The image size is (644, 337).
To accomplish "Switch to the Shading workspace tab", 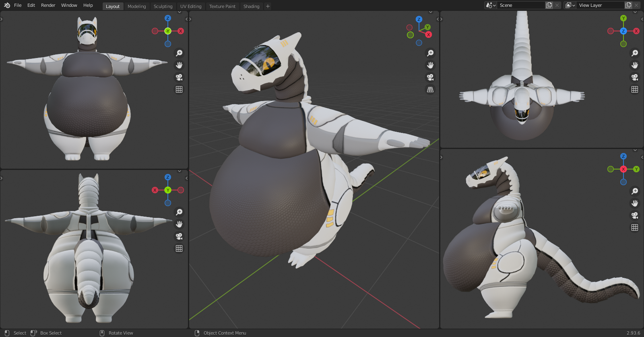I will point(251,6).
